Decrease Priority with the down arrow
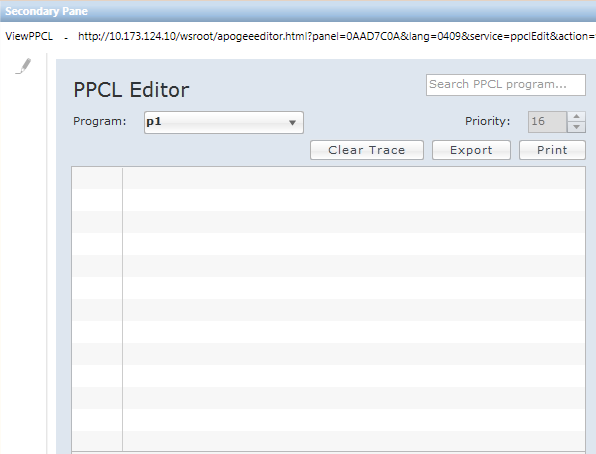 (x=576, y=127)
